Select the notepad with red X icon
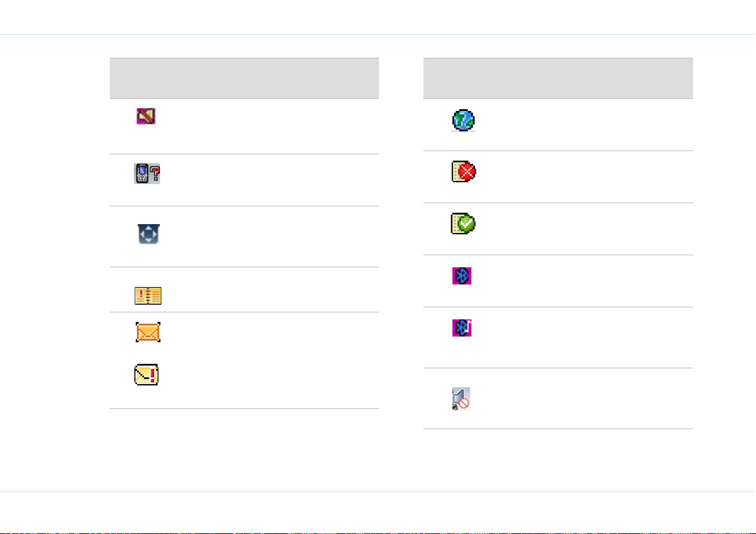The height and width of the screenshot is (534, 756). [x=463, y=171]
